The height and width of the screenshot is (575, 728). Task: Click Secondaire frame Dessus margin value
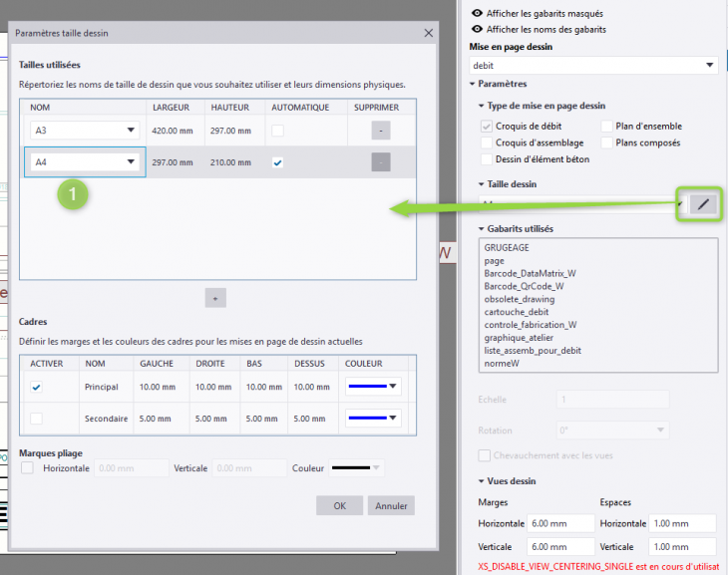309,419
